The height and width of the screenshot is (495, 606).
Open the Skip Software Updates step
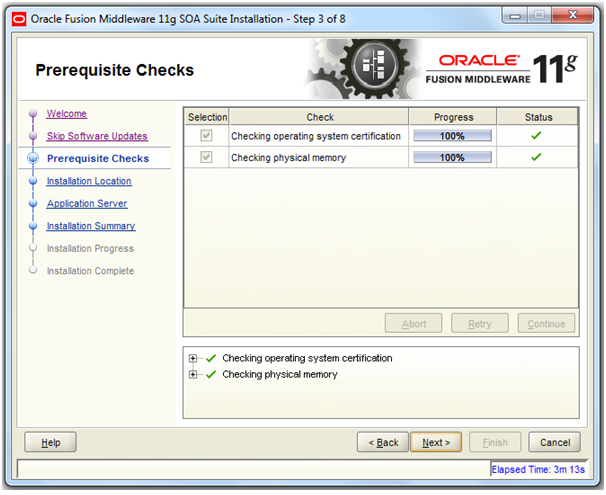[x=97, y=136]
